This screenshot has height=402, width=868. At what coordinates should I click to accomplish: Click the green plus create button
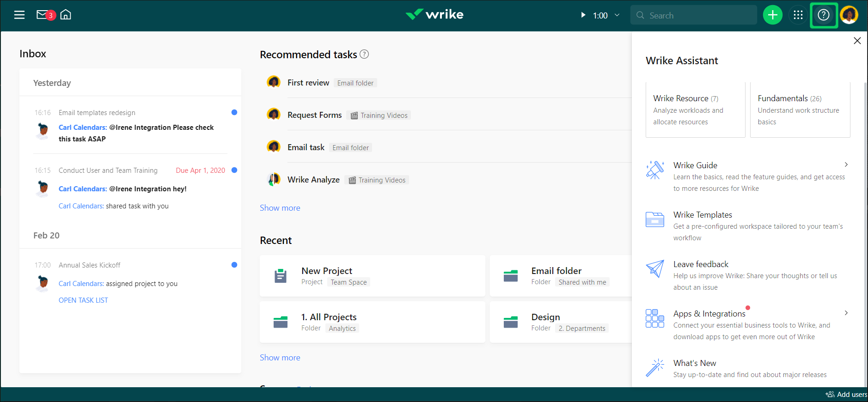tap(773, 15)
